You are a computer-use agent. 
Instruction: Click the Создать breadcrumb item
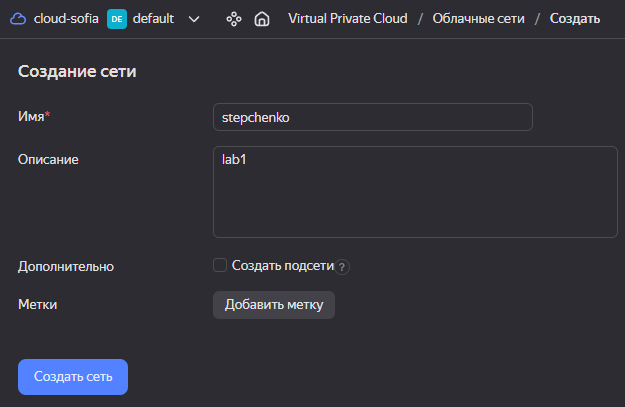coord(575,18)
